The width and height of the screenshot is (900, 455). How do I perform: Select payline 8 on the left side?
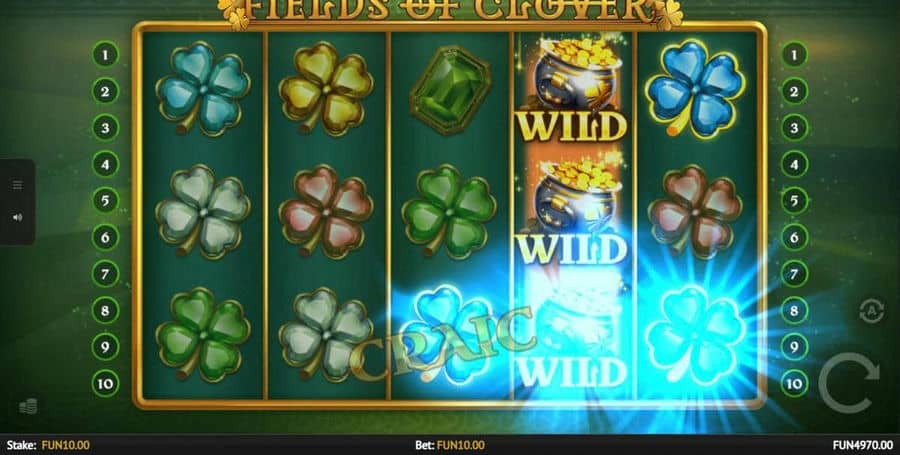point(105,310)
